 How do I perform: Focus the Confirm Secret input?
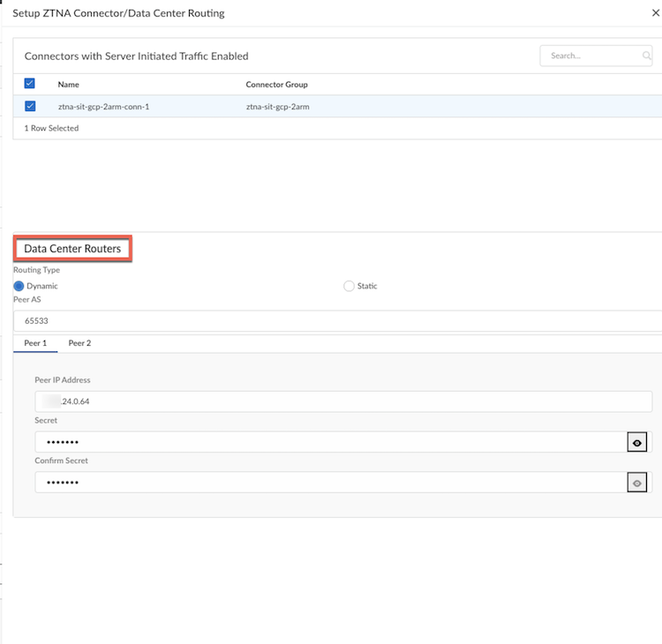pos(327,483)
